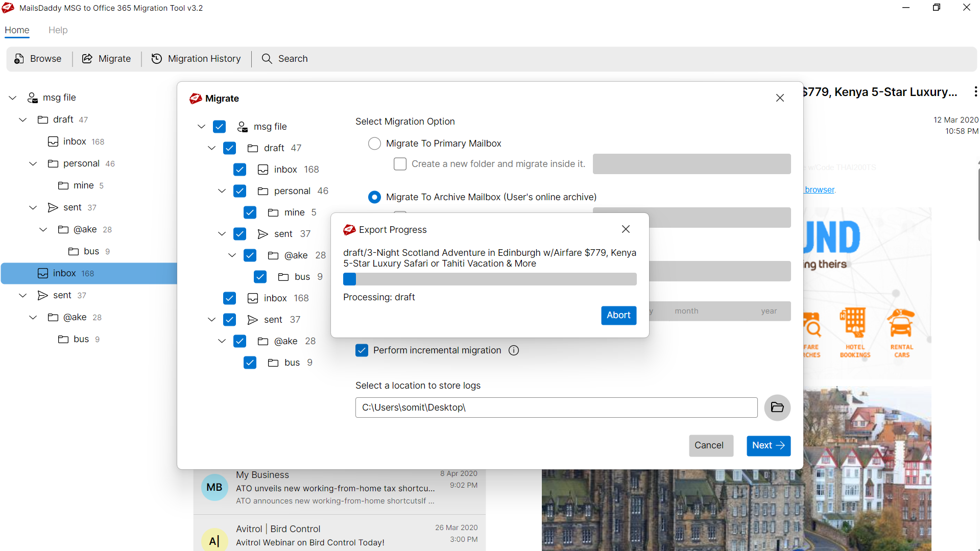Collapse draft node in left tree
Viewport: 980px width, 551px height.
(x=23, y=119)
